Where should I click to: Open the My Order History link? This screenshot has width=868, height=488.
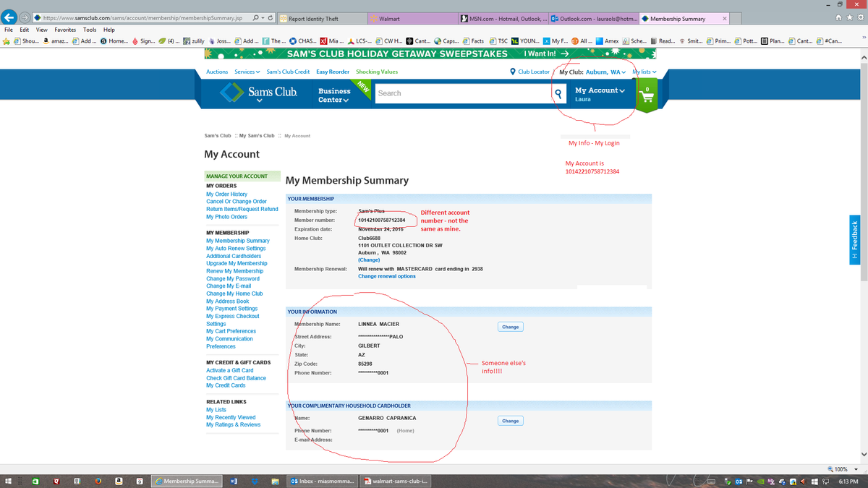[226, 194]
